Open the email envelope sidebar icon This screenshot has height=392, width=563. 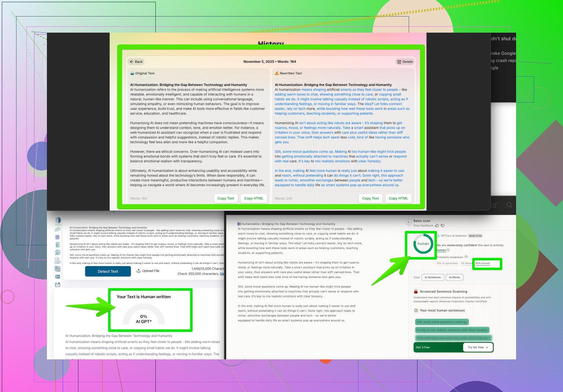pyautogui.click(x=58, y=285)
